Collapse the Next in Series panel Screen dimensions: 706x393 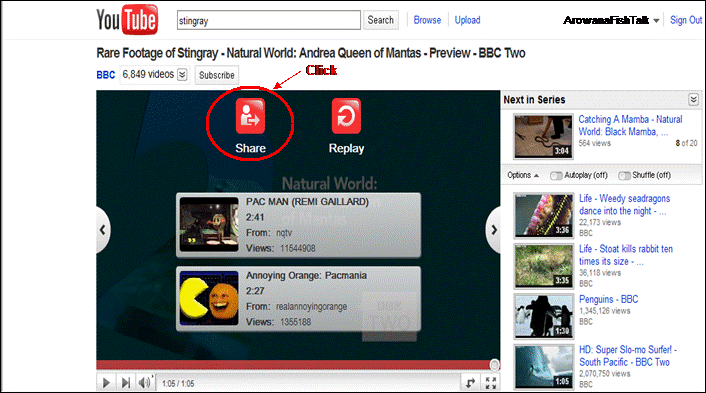coord(693,99)
